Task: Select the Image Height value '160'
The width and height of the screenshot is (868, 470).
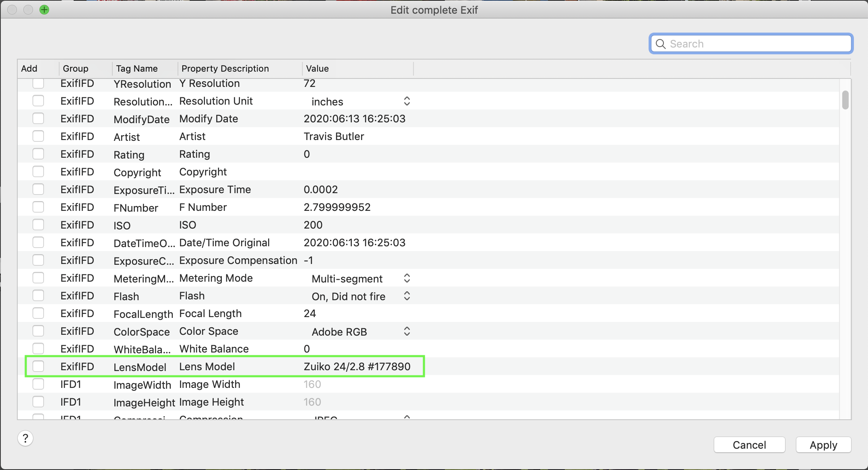Action: coord(312,402)
